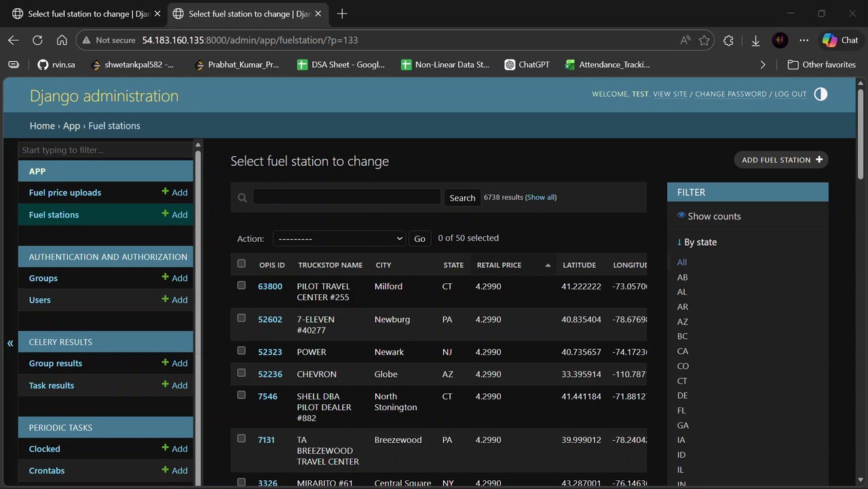Image resolution: width=868 pixels, height=489 pixels.
Task: Check the row for OPIS ID 52323
Action: (x=241, y=350)
